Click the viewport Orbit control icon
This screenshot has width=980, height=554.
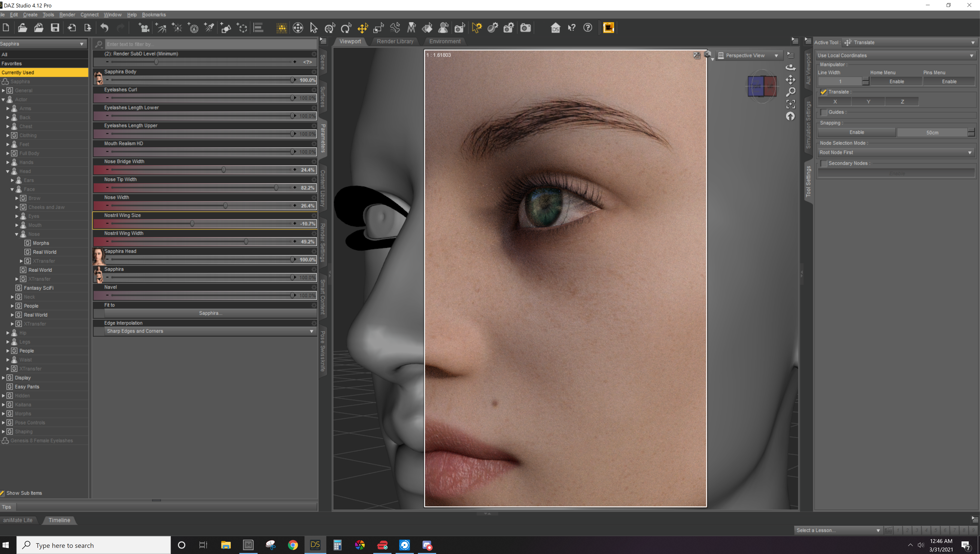click(x=790, y=67)
